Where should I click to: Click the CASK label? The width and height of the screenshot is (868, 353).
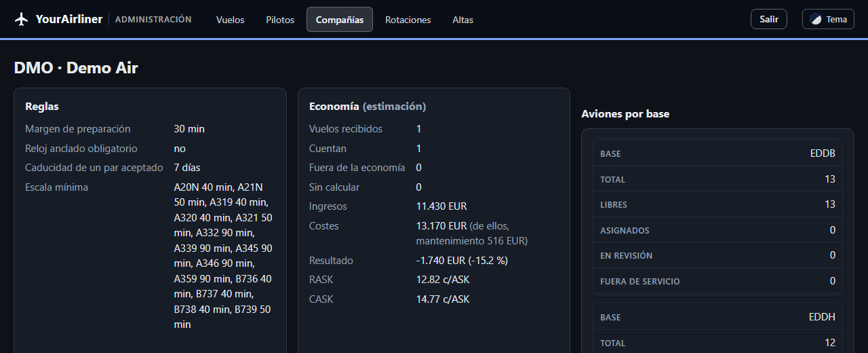click(x=321, y=299)
